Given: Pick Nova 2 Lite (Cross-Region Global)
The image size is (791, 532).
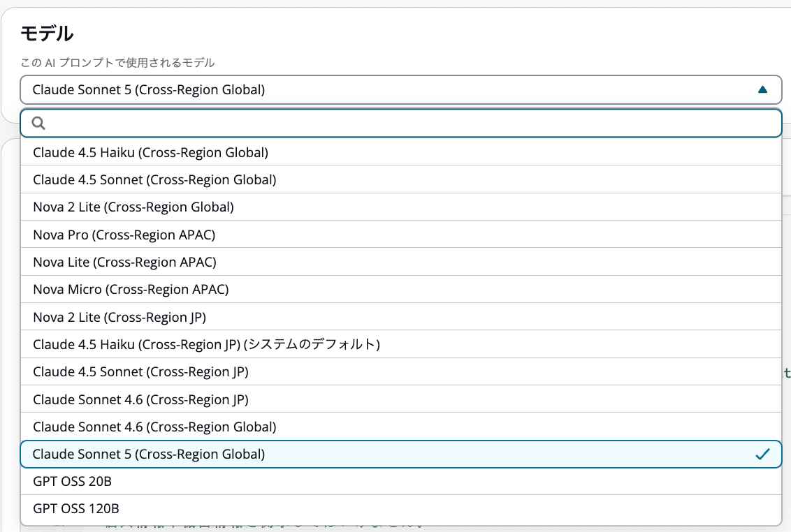Looking at the screenshot, I should point(401,207).
